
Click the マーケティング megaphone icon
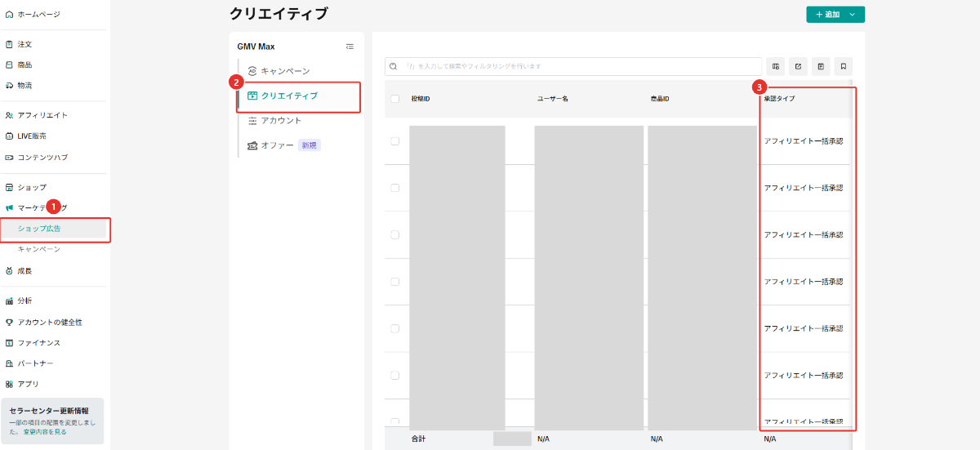(9, 207)
